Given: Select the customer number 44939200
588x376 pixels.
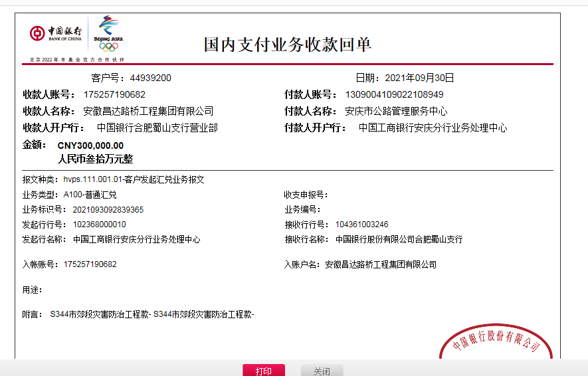Looking at the screenshot, I should click(150, 78).
